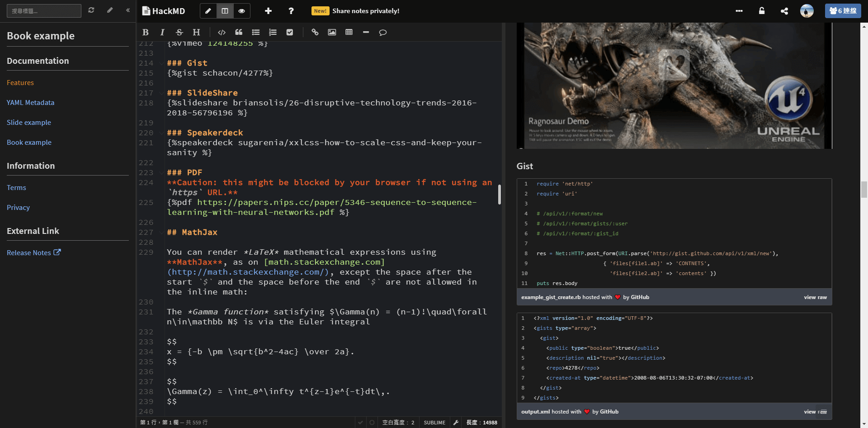Open YAML Metadata in sidebar

pos(30,103)
